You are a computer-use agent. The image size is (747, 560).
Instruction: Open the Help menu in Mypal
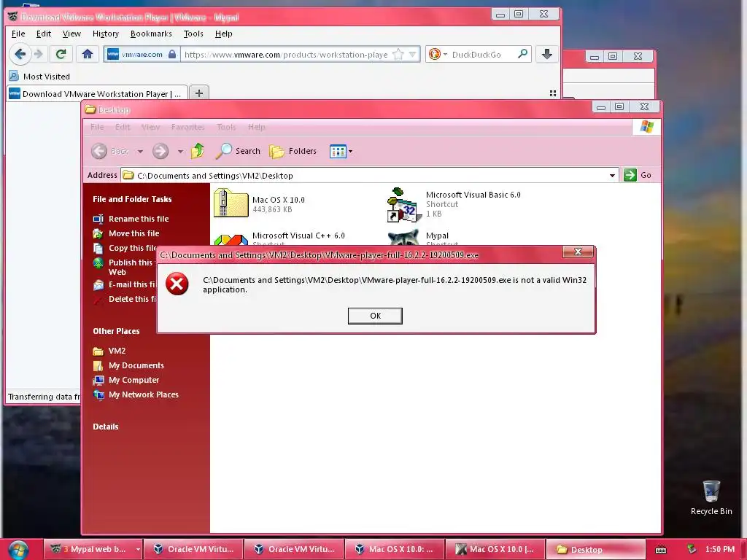click(x=223, y=34)
